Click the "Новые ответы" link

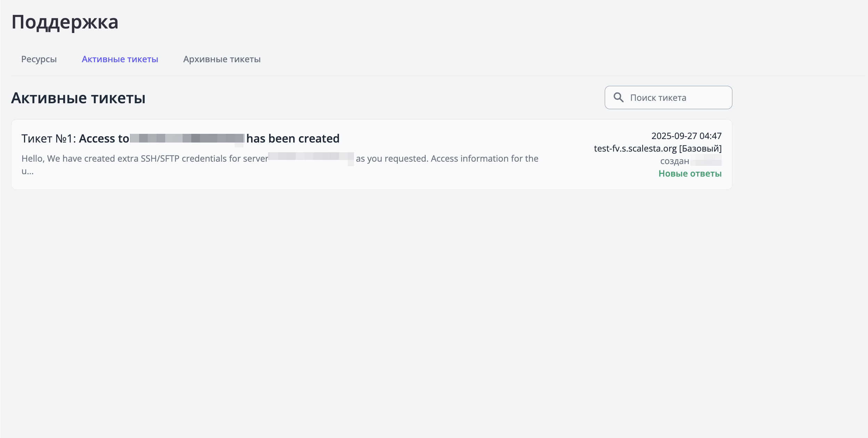(x=690, y=173)
